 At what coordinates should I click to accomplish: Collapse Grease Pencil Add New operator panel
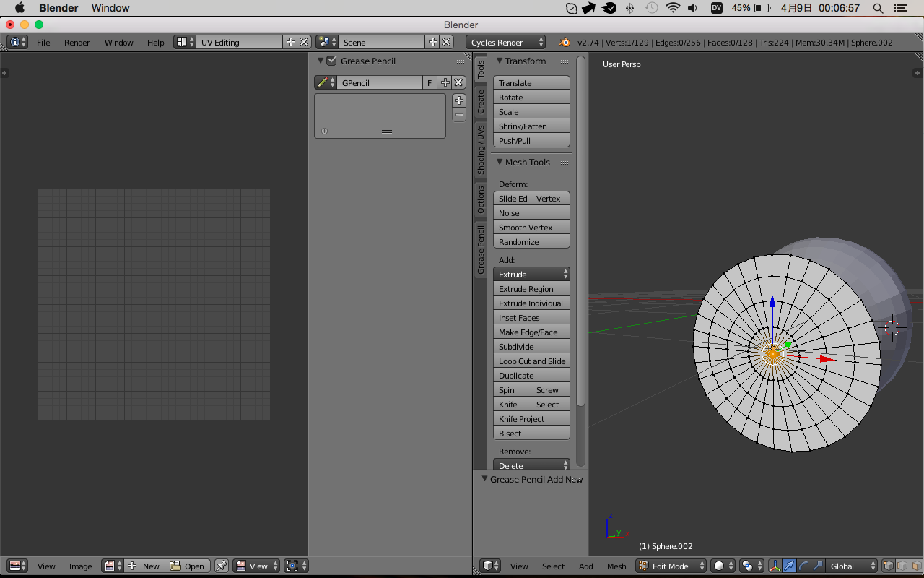[485, 479]
